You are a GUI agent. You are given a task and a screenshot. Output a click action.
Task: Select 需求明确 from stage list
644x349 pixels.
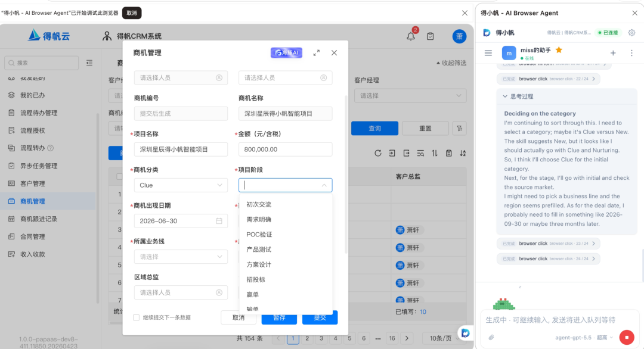point(286,219)
